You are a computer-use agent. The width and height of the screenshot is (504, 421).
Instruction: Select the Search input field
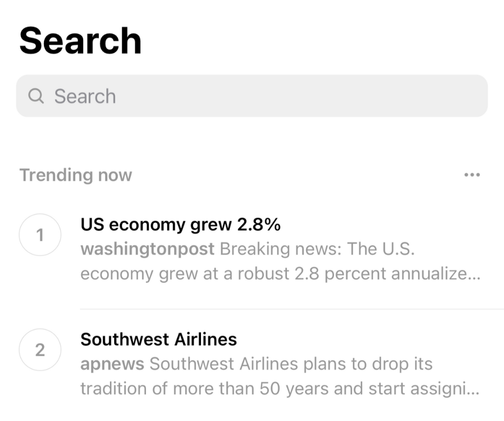point(251,96)
